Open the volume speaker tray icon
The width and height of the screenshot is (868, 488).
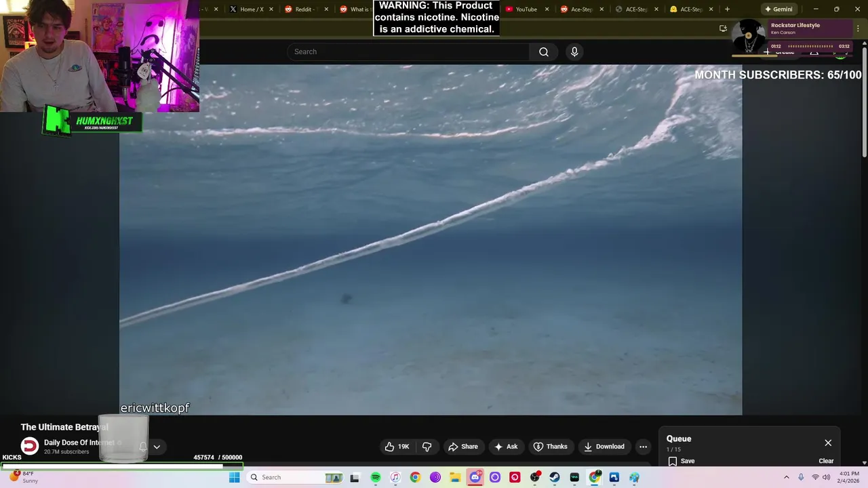(826, 477)
